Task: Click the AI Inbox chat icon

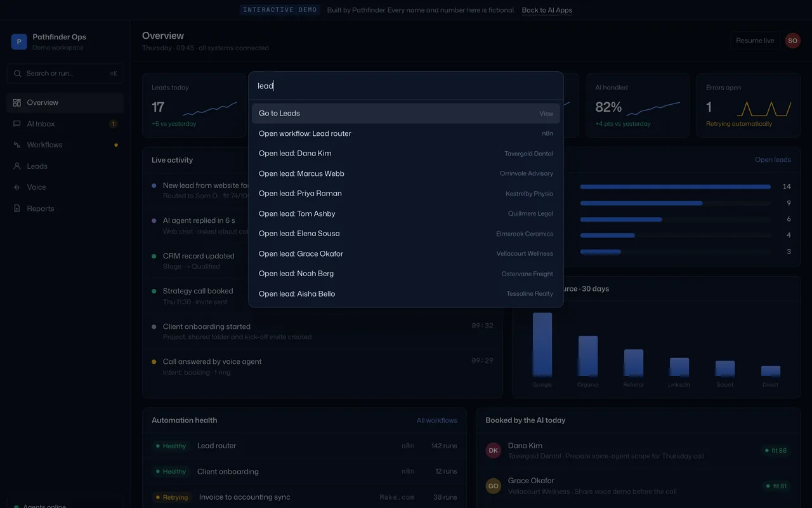Action: coord(17,124)
